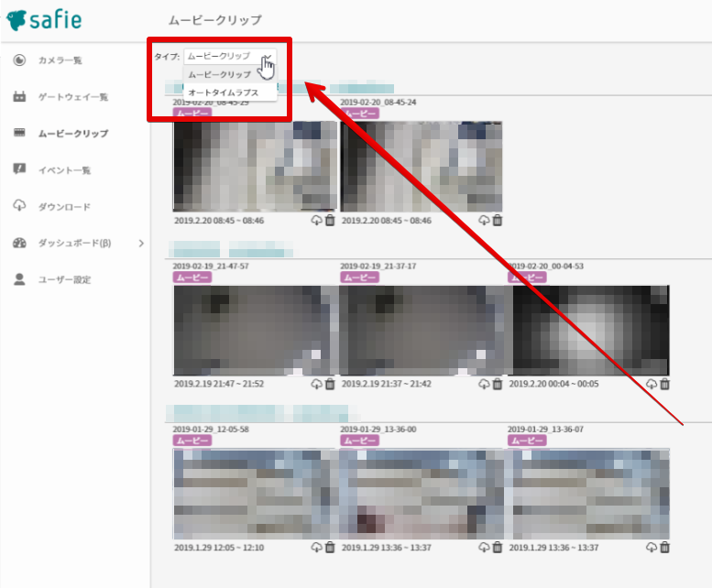This screenshot has height=588, width=712.
Task: Go to イベント一覧 in sidebar
Action: [x=64, y=170]
